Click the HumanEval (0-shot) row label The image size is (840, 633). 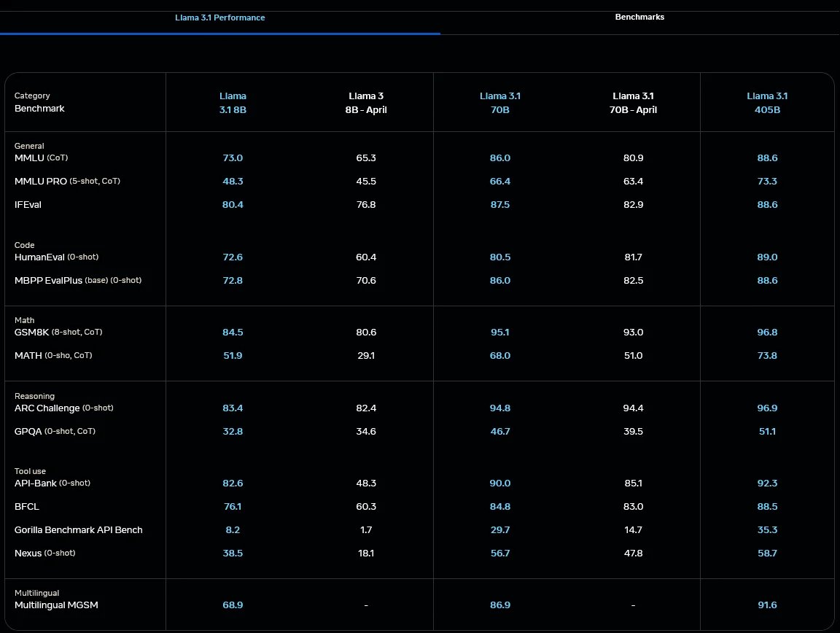(x=56, y=257)
